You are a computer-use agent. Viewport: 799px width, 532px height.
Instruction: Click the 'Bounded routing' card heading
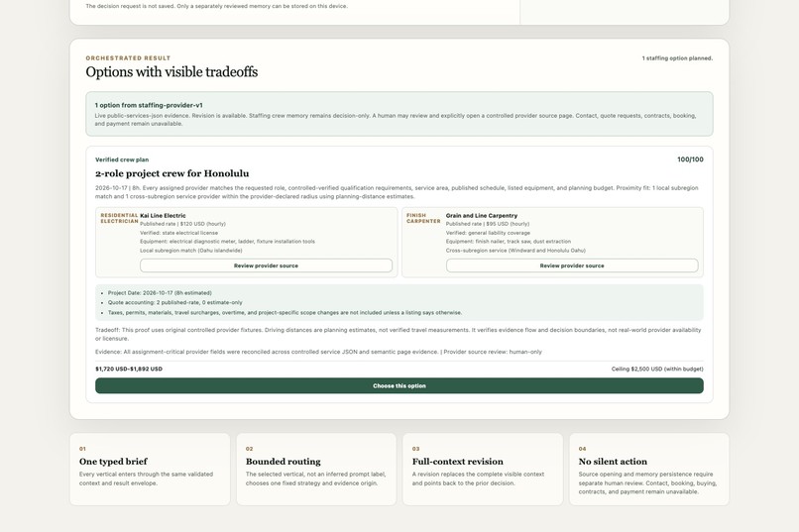[x=284, y=462]
